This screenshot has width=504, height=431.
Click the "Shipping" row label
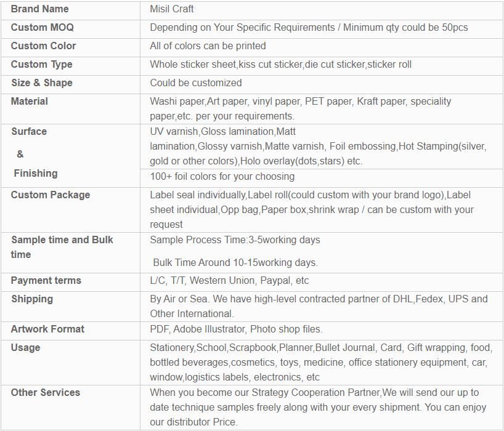pos(32,299)
